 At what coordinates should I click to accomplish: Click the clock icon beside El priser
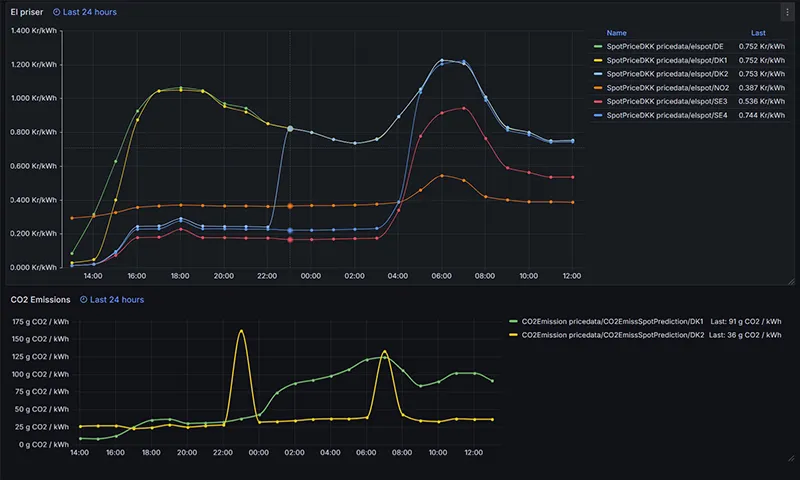[x=57, y=12]
